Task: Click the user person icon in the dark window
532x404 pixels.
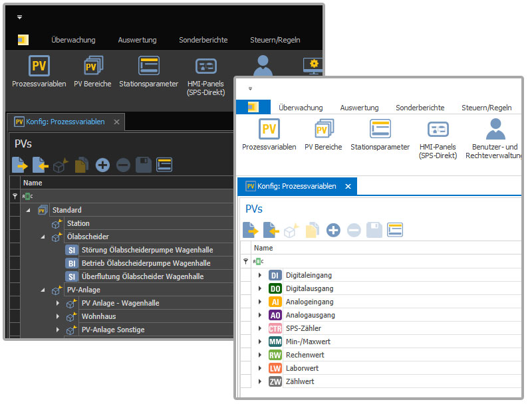Action: 263,65
